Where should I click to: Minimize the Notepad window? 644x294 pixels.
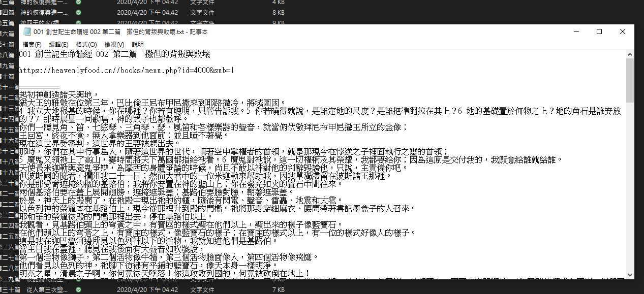click(576, 31)
